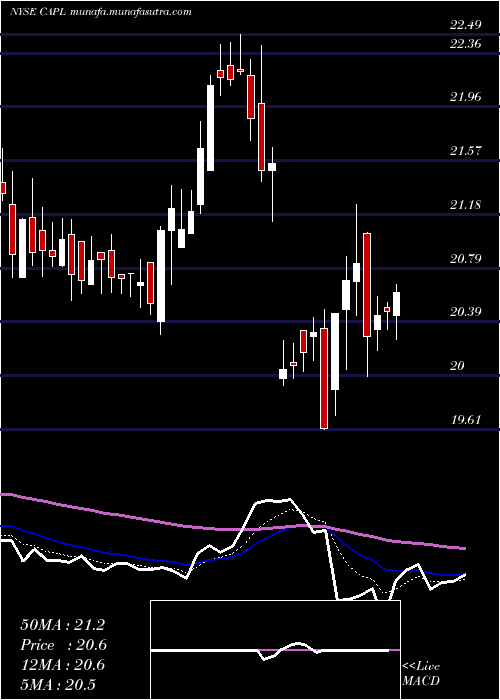Viewport: 500px width, 700px height.
Task: Click the Price : 20.6 readout
Action: (64, 645)
